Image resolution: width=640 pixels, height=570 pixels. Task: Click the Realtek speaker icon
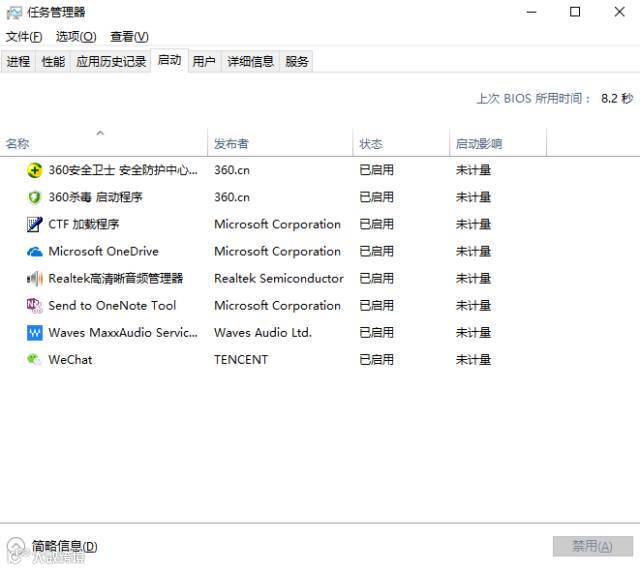pos(34,279)
